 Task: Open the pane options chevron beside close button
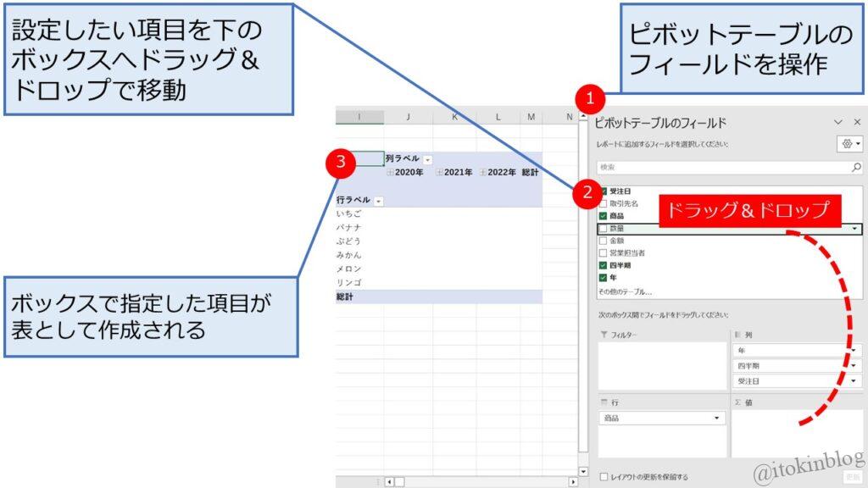[838, 123]
